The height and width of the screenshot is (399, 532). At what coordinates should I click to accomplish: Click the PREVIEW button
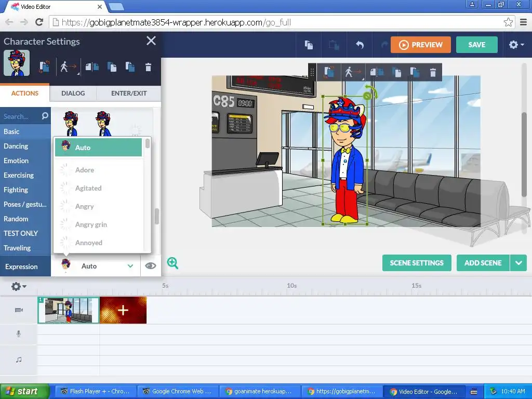(421, 45)
